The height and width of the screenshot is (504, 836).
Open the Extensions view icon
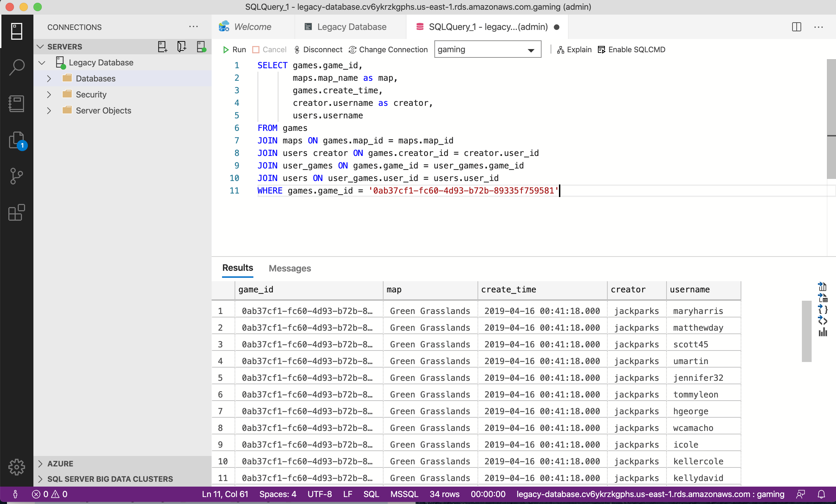pos(17,212)
